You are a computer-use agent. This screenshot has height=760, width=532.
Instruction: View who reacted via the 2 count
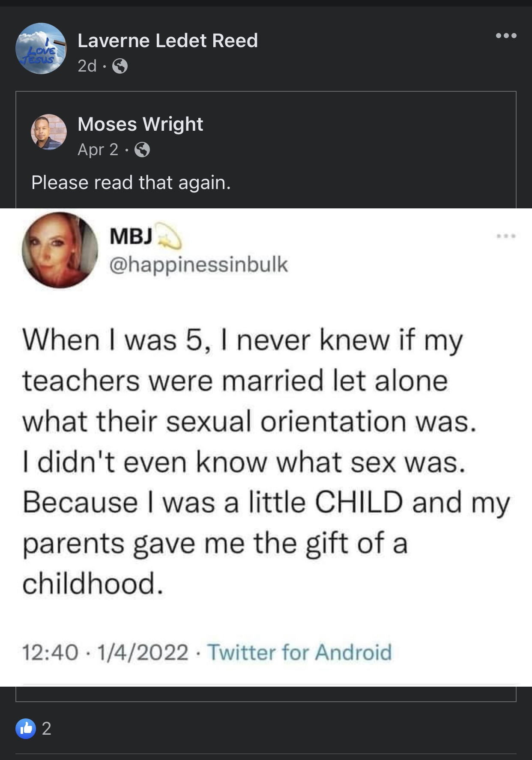coord(47,728)
